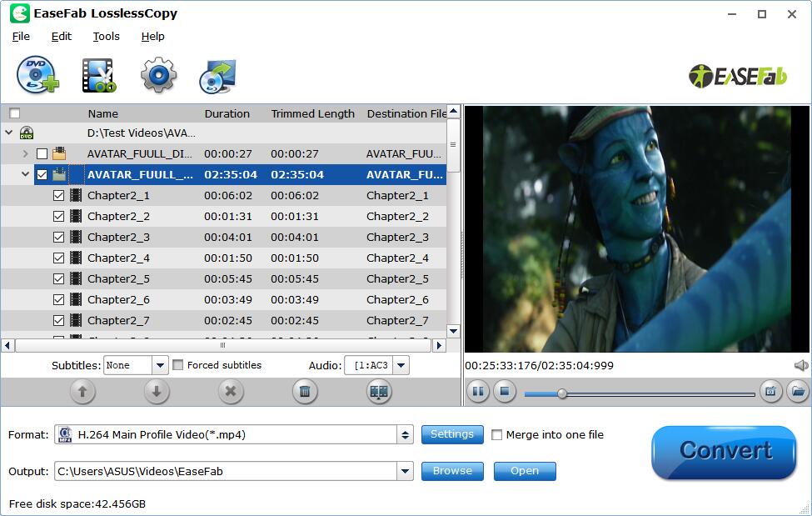This screenshot has height=516, width=812.
Task: Expand the AVATAR_FUULL_DI 00:00:27 title
Action: click(x=25, y=153)
